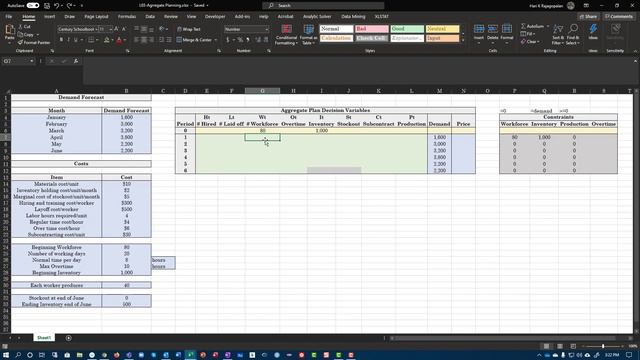
Task: Switch to the Insert tab
Action: (x=49, y=17)
